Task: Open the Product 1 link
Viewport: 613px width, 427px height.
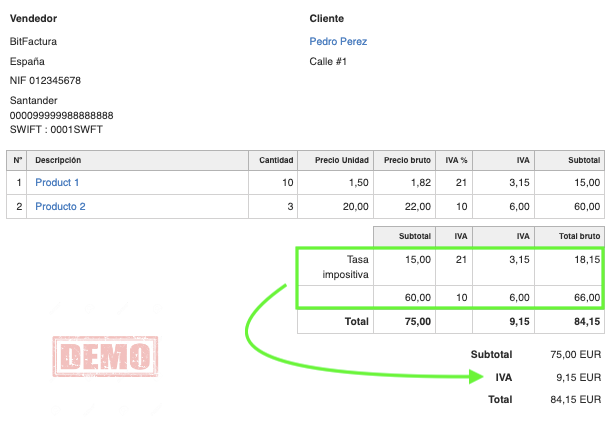Action: pyautogui.click(x=57, y=182)
